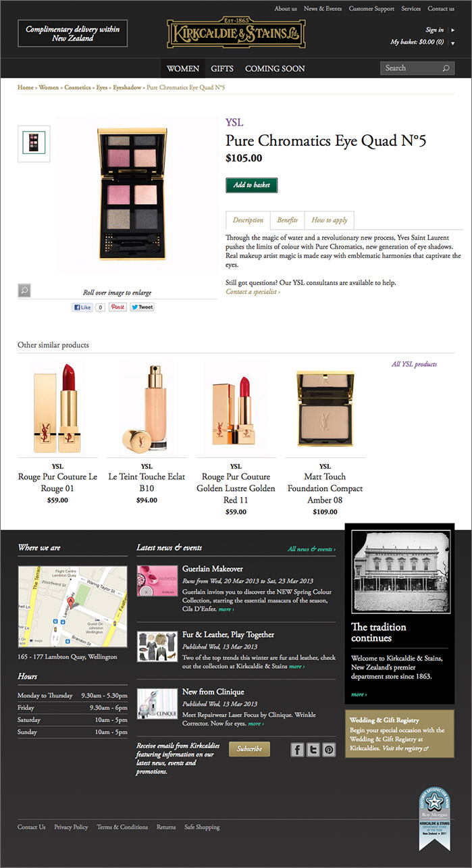Go to Women in breadcrumb
This screenshot has height=868, width=472.
coord(49,88)
